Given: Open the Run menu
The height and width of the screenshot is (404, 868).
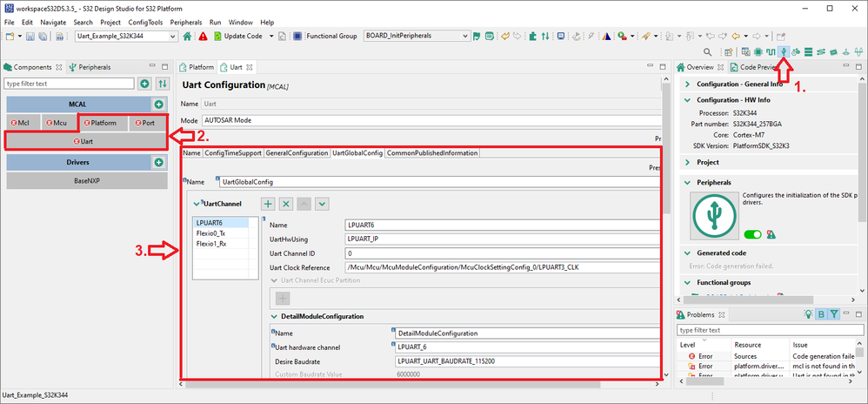Looking at the screenshot, I should click(216, 23).
